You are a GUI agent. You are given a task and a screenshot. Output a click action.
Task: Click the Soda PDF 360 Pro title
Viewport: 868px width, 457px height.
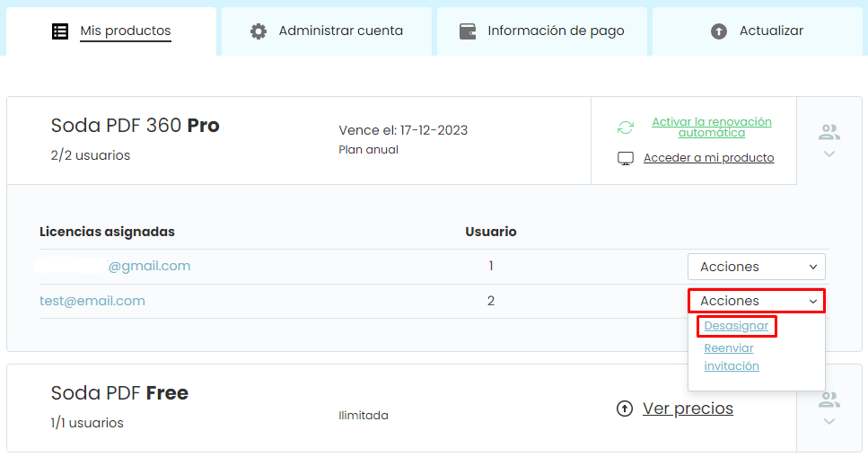coord(135,125)
